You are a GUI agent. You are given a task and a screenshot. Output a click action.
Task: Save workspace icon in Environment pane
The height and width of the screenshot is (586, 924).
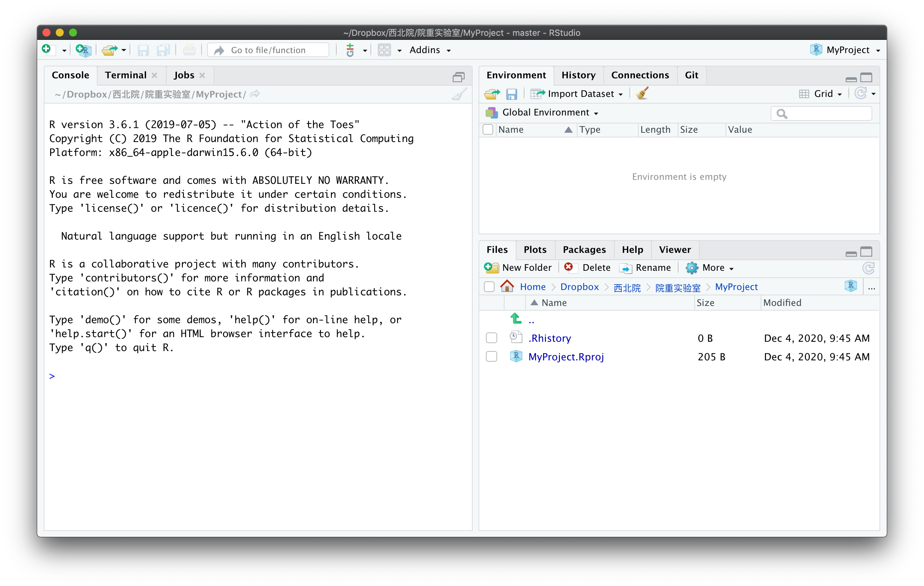(511, 94)
